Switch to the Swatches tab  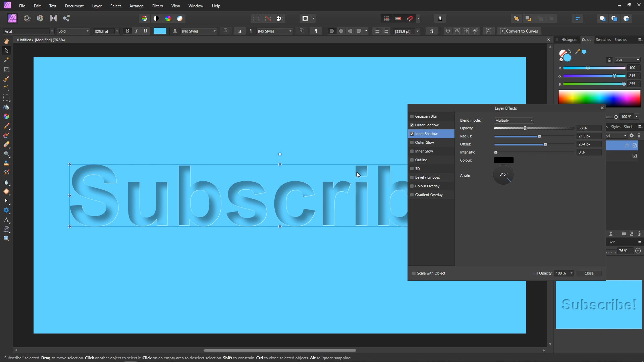click(603, 40)
